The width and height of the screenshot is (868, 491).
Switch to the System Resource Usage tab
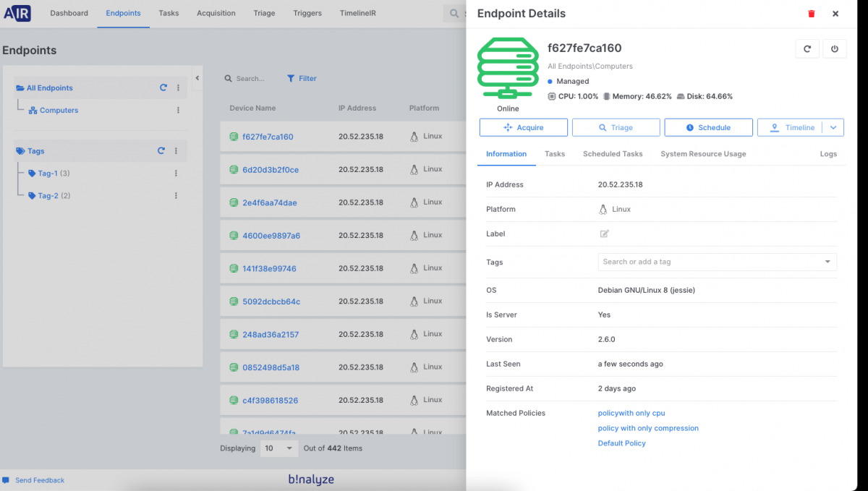[x=702, y=154]
